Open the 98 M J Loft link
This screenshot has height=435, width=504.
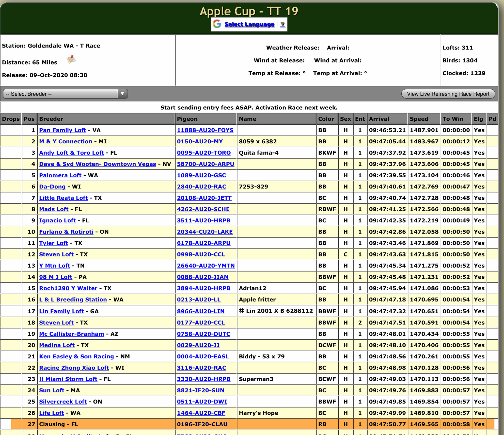click(x=56, y=277)
